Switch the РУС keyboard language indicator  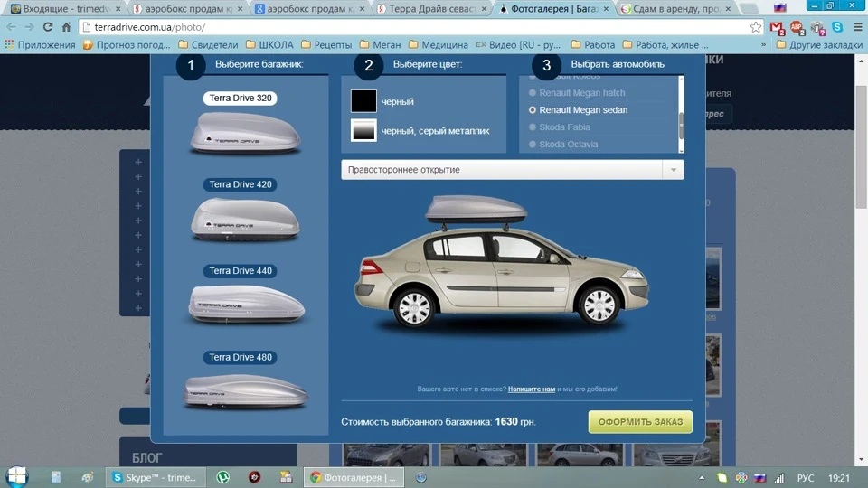806,477
